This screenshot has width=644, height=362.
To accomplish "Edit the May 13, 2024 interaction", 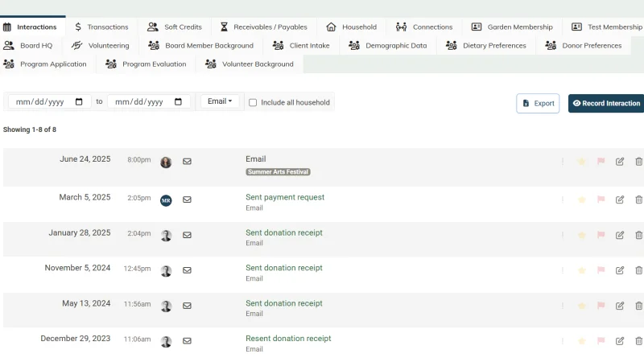I will point(620,306).
